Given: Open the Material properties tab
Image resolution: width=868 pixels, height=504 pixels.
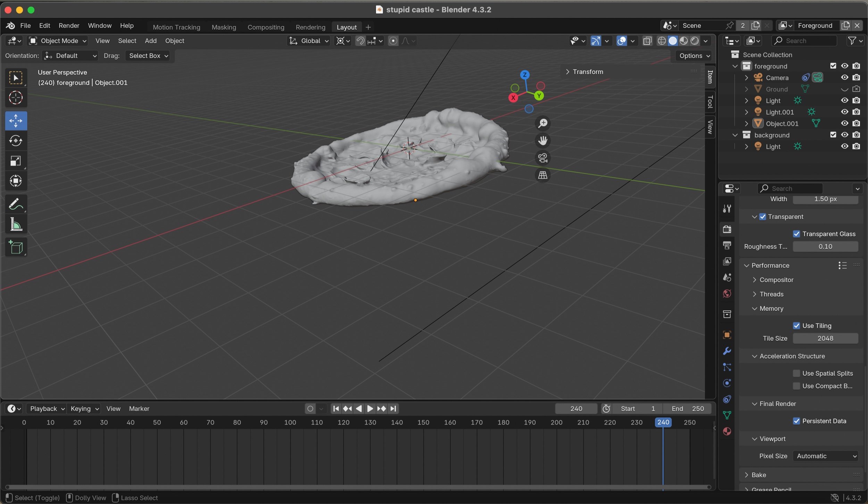Looking at the screenshot, I should [727, 431].
